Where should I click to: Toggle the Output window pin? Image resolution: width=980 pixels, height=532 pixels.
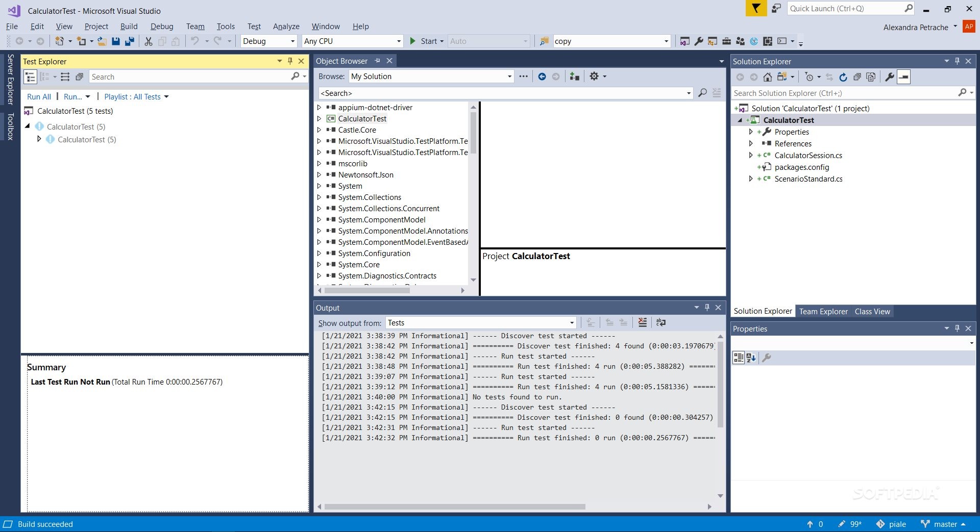click(x=707, y=308)
